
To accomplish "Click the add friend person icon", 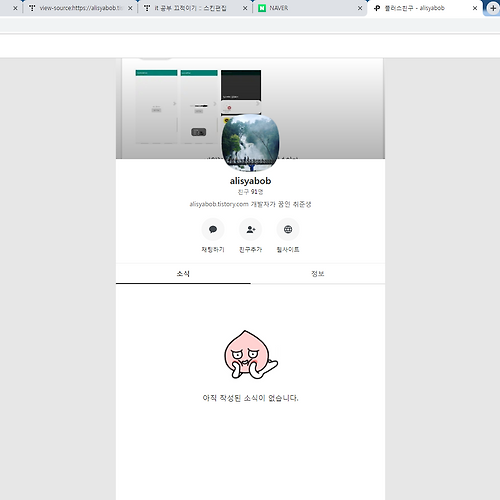I will click(250, 229).
